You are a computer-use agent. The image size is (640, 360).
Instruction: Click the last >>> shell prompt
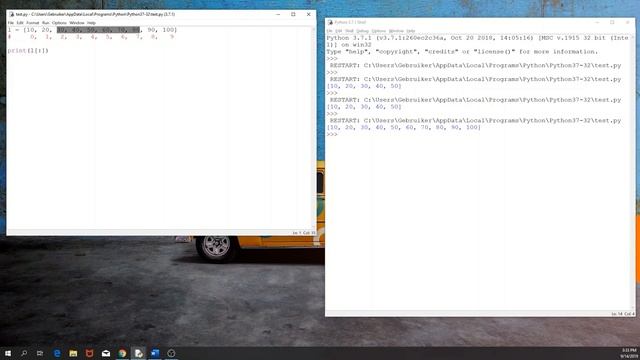pos(332,134)
